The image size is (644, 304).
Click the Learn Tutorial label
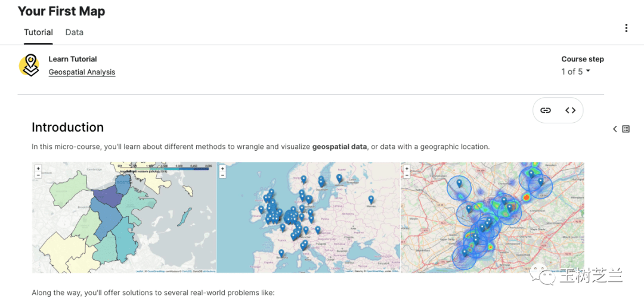point(73,59)
